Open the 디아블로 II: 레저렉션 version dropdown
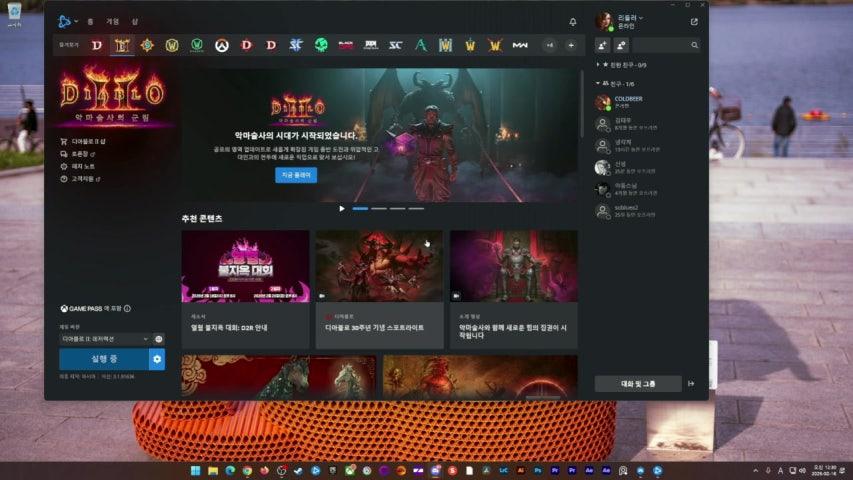The height and width of the screenshot is (480, 853). pos(104,339)
